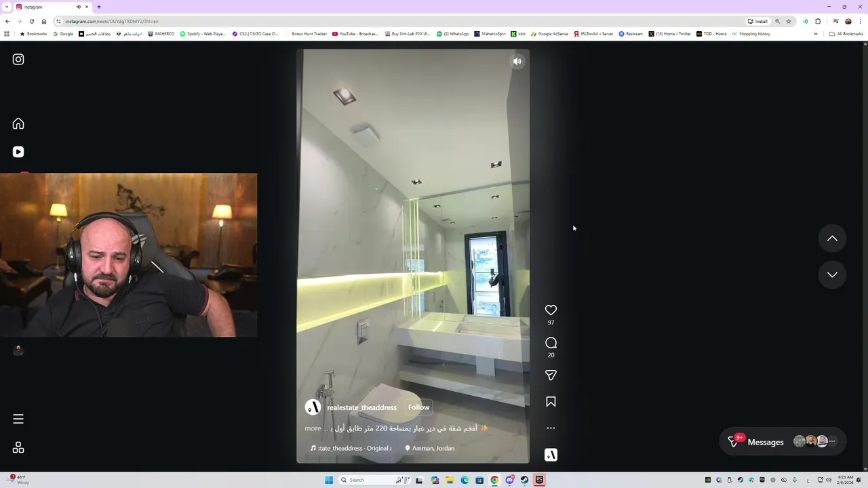
Task: Go to Instagram Home feed icon
Action: pyautogui.click(x=18, y=123)
